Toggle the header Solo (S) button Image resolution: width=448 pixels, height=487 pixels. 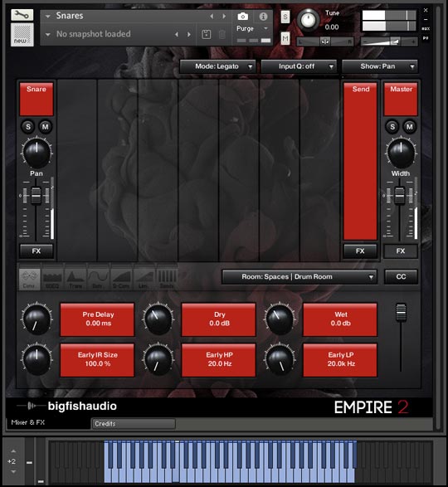pyautogui.click(x=285, y=17)
